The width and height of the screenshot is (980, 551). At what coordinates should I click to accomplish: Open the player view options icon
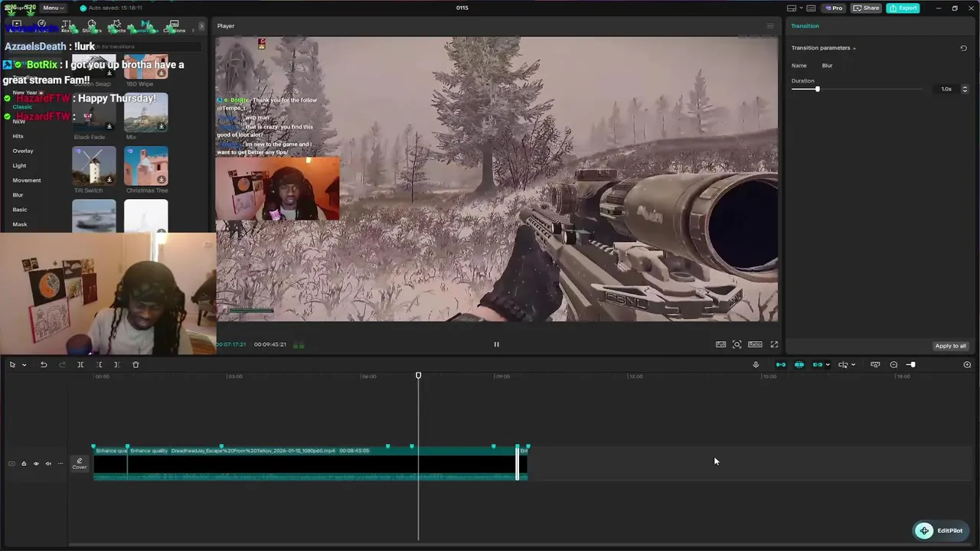(x=720, y=344)
